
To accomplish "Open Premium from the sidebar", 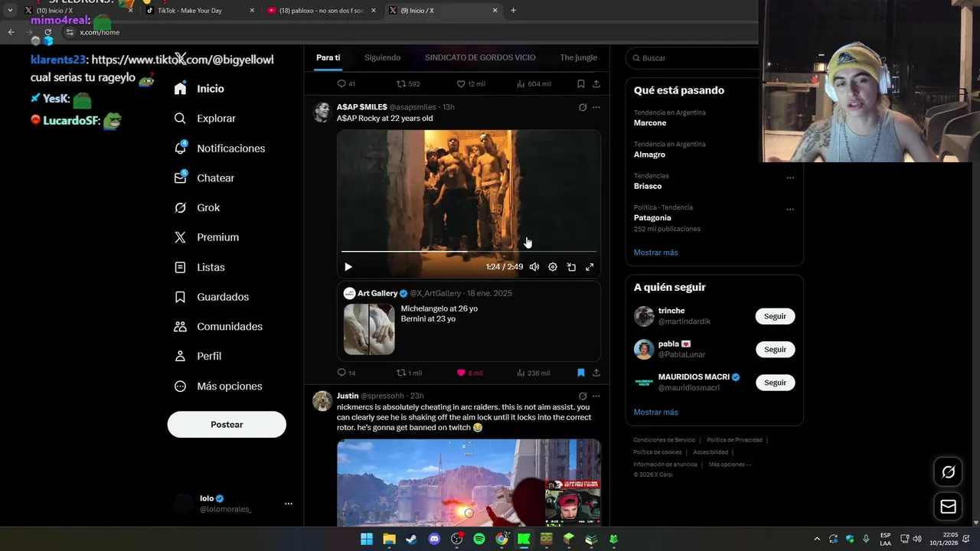I will point(207,237).
